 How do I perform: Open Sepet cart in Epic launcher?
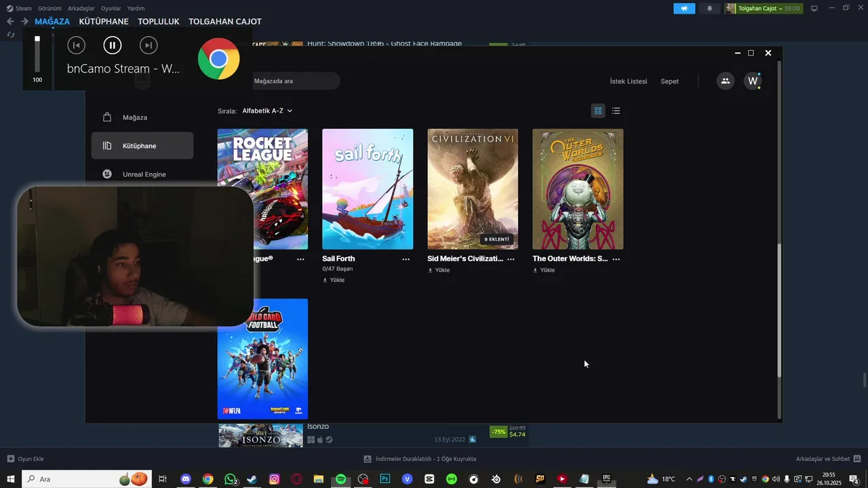[669, 81]
